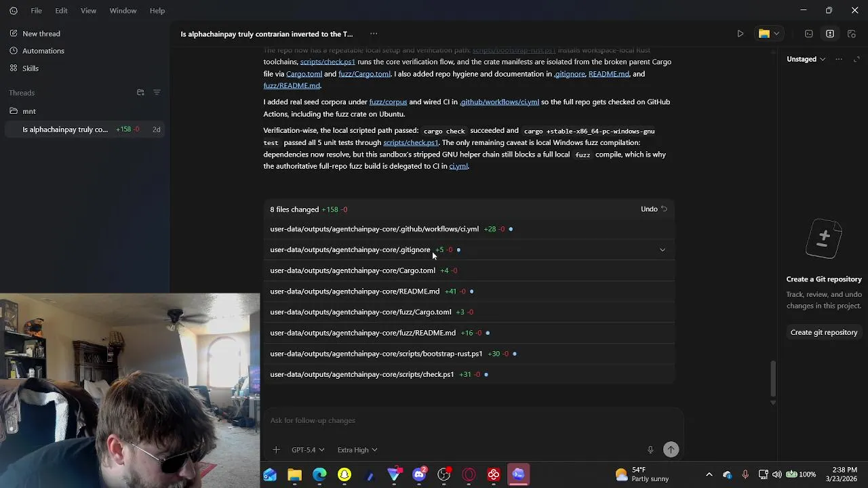Click the Create git repository button
Screen dimensions: 868x488
point(824,332)
